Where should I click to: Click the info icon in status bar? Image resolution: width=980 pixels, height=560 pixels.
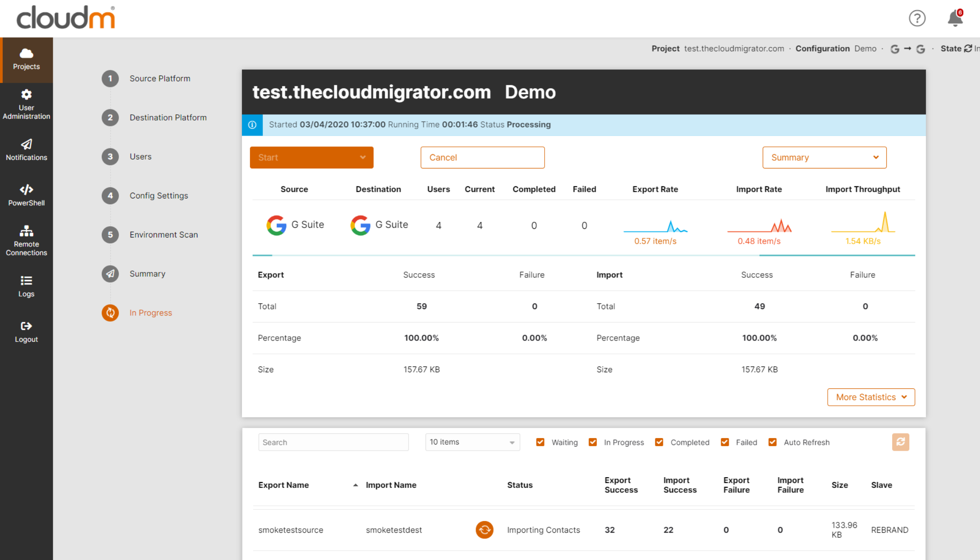252,125
